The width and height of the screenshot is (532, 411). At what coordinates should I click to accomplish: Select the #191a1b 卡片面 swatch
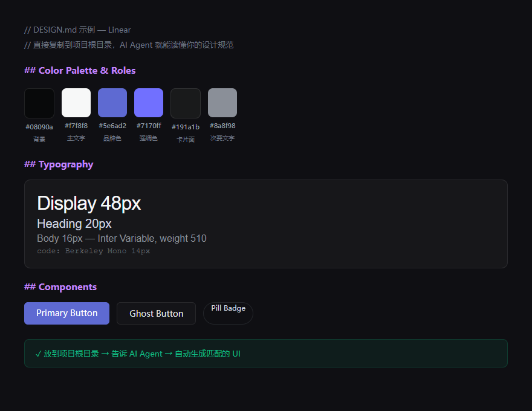point(186,103)
